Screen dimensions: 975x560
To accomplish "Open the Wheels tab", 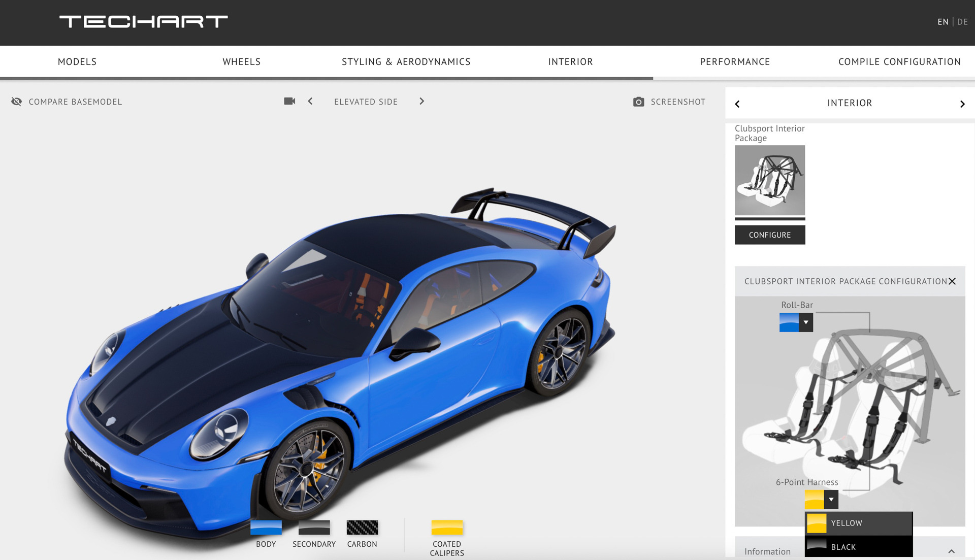I will tap(242, 61).
